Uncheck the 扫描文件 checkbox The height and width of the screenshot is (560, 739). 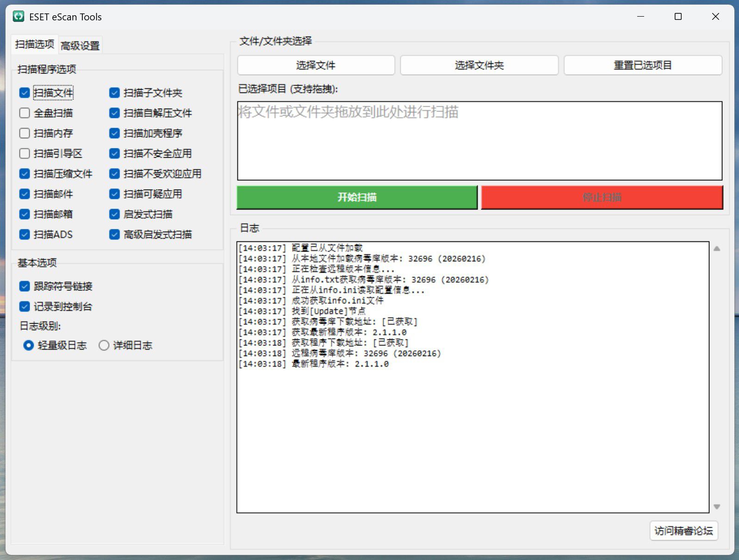coord(25,93)
